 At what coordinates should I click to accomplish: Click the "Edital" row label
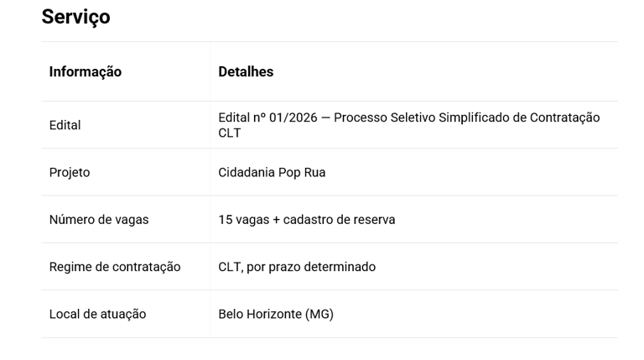coord(65,125)
